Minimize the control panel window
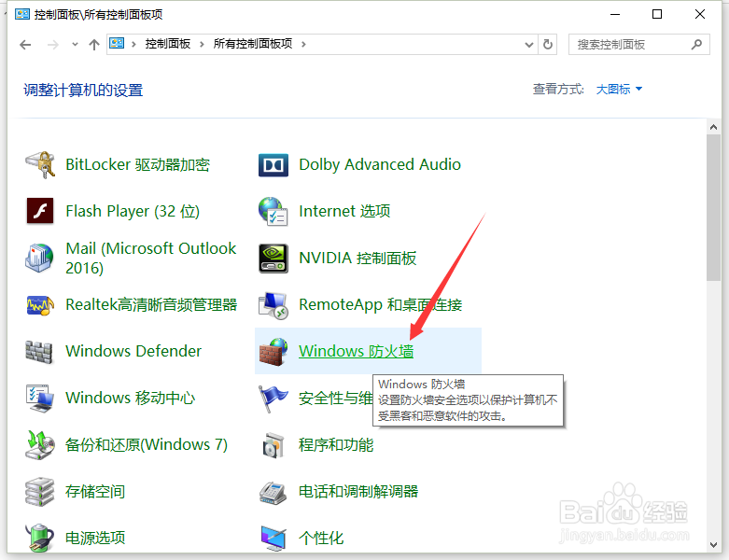The image size is (729, 560). pyautogui.click(x=615, y=14)
